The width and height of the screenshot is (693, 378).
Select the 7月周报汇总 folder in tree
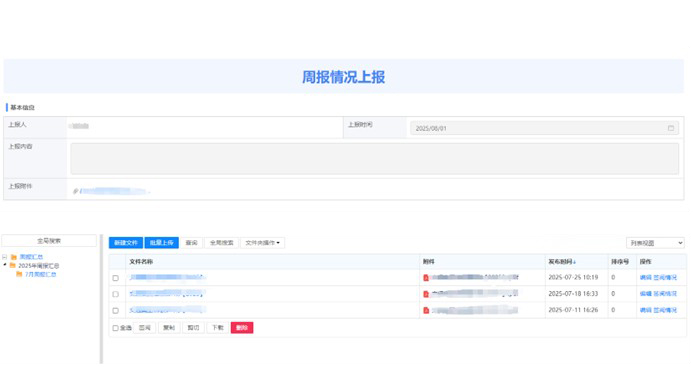41,275
